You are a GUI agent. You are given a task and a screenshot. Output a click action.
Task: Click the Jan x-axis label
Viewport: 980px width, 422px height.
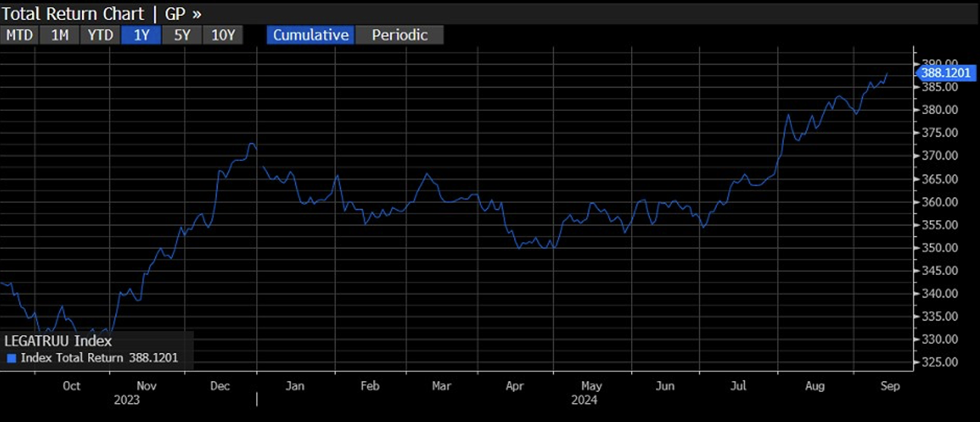point(294,386)
